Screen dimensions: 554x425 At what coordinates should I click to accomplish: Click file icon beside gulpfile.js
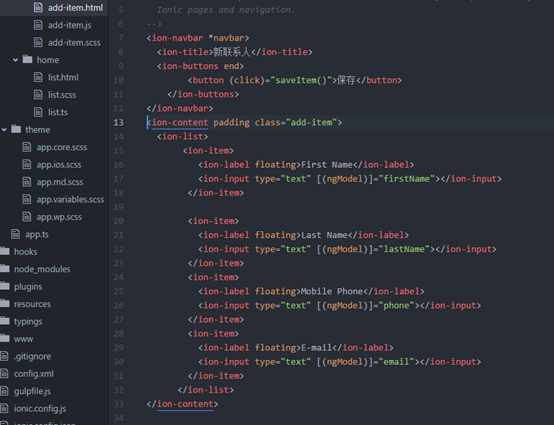pos(4,391)
